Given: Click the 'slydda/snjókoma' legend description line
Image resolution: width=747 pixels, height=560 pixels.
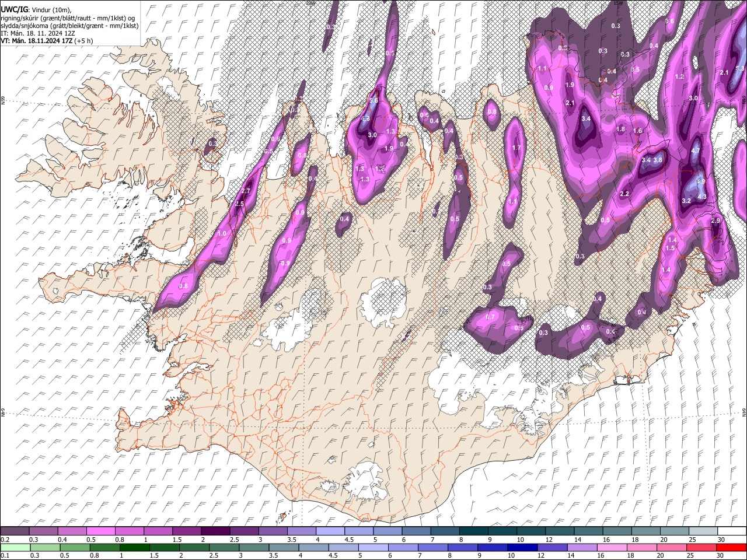Looking at the screenshot, I should pyautogui.click(x=69, y=26).
